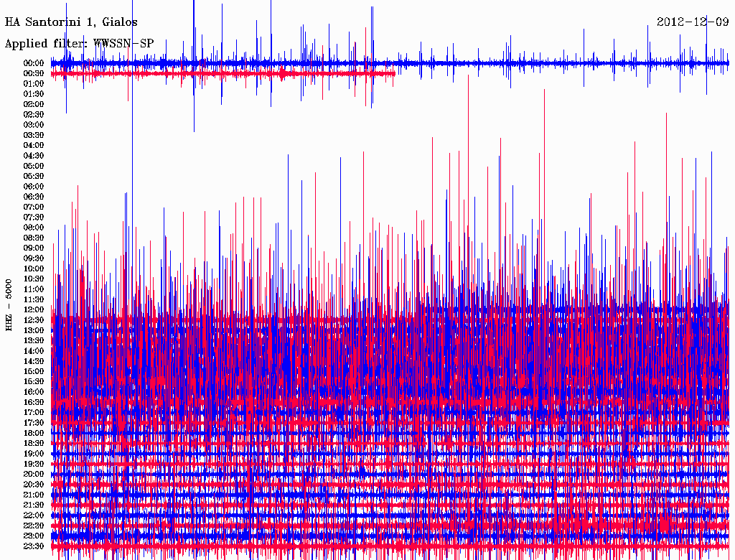Click the vertical 'HHZ - 5000' axis label
Image resolution: width=735 pixels, height=560 pixels.
tap(9, 304)
